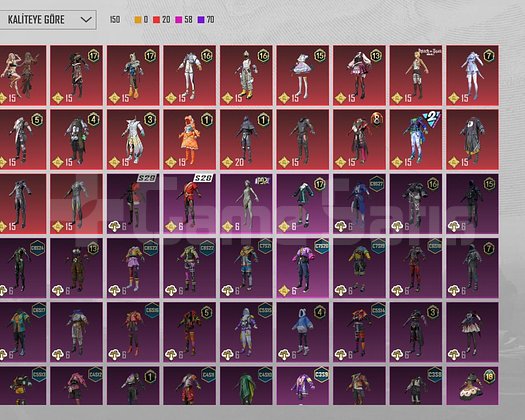The image size is (525, 420).
Task: Filter by the pink quality swatch showing 58
Action: point(179,20)
